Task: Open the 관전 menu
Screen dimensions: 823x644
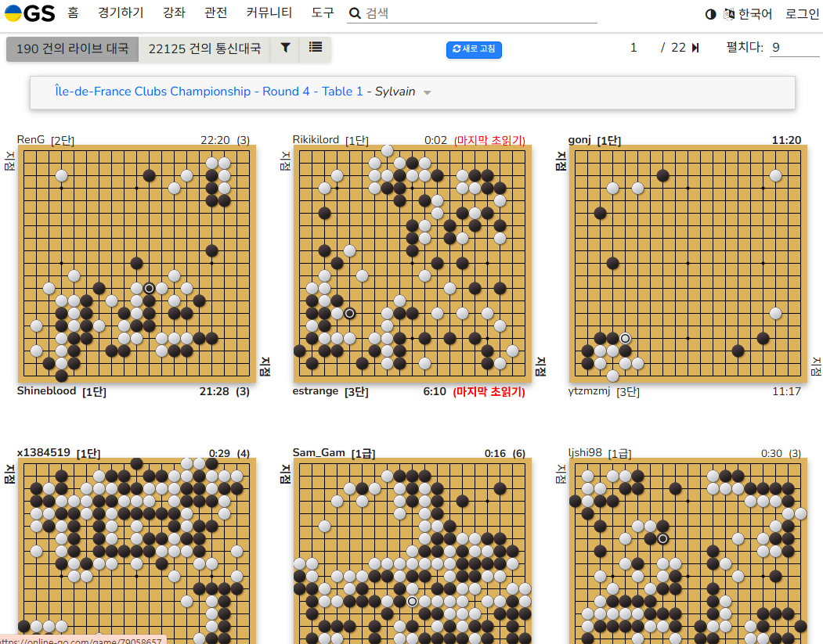Action: 215,13
